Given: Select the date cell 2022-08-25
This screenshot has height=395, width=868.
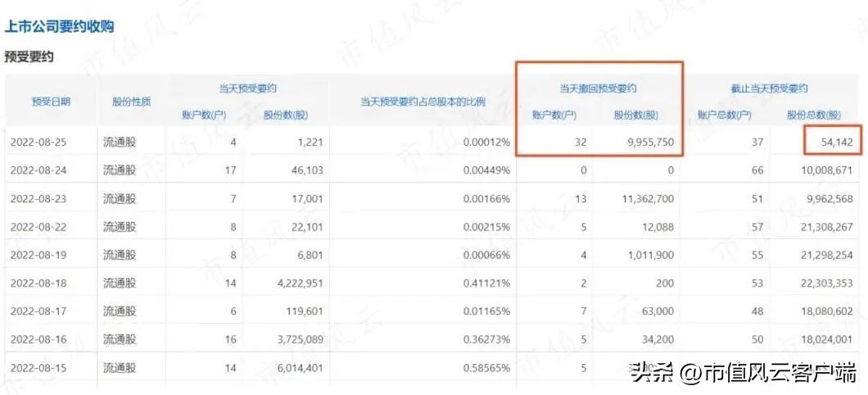Looking at the screenshot, I should pos(38,143).
